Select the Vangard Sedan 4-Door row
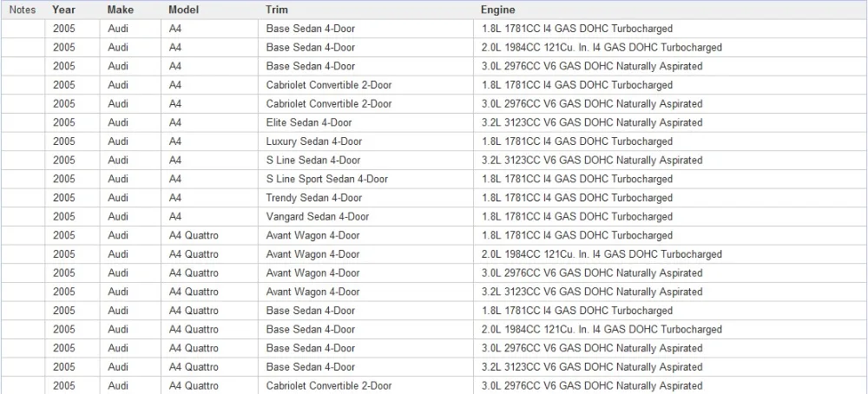Viewport: 868px width, 394px height. point(434,217)
